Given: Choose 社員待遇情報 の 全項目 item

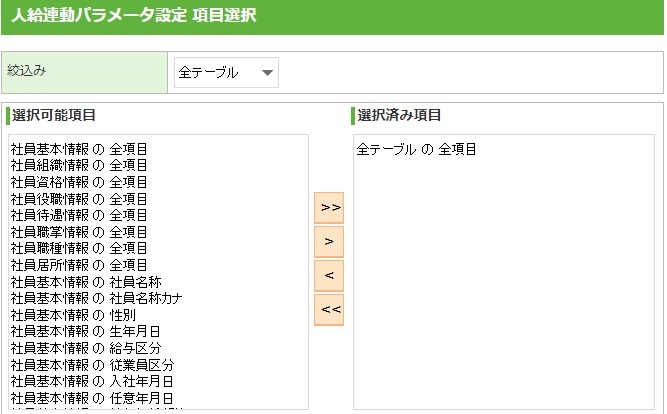Looking at the screenshot, I should pos(80,215).
